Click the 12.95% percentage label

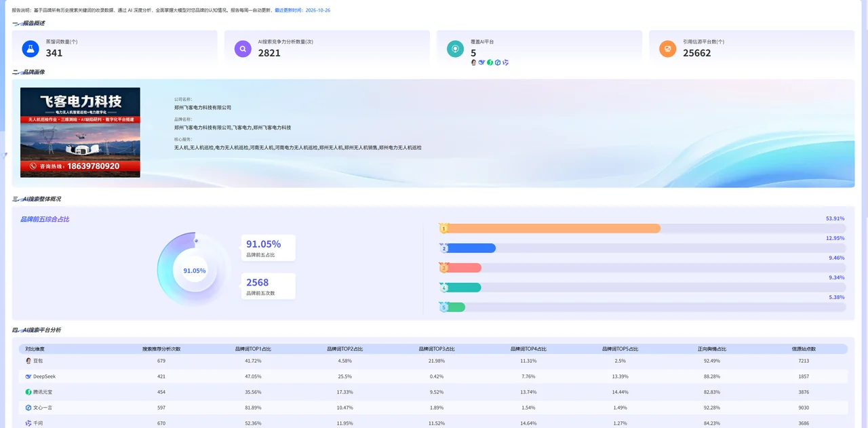pos(835,238)
